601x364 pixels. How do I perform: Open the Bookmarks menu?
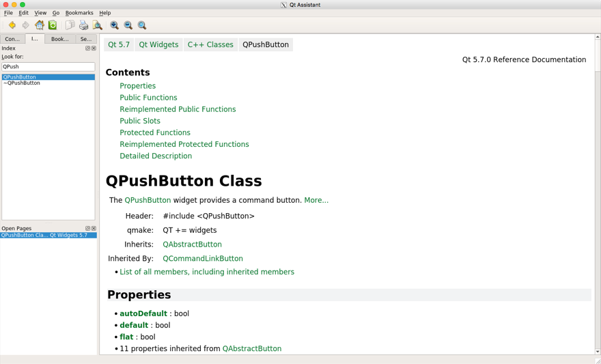(79, 13)
